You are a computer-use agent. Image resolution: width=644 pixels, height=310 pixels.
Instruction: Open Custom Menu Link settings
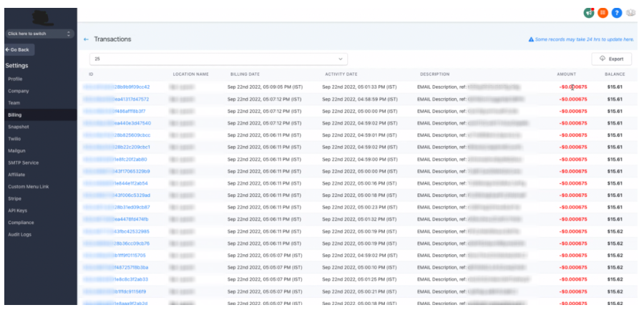click(x=29, y=186)
